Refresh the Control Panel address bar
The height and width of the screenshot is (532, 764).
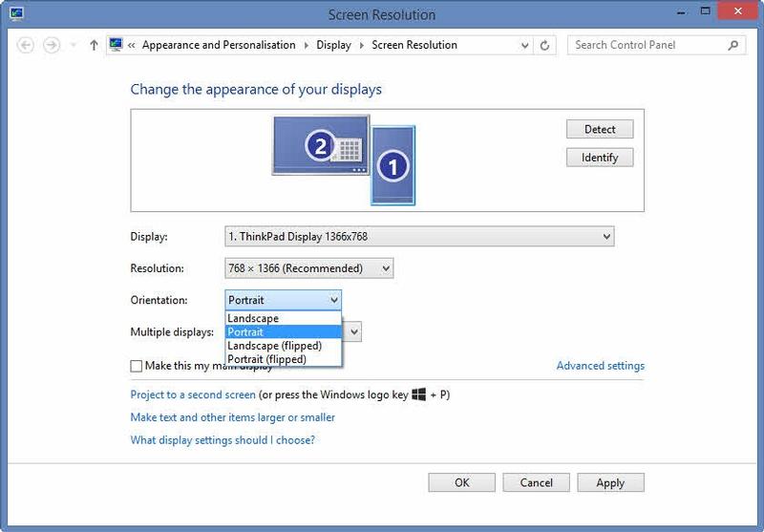545,45
